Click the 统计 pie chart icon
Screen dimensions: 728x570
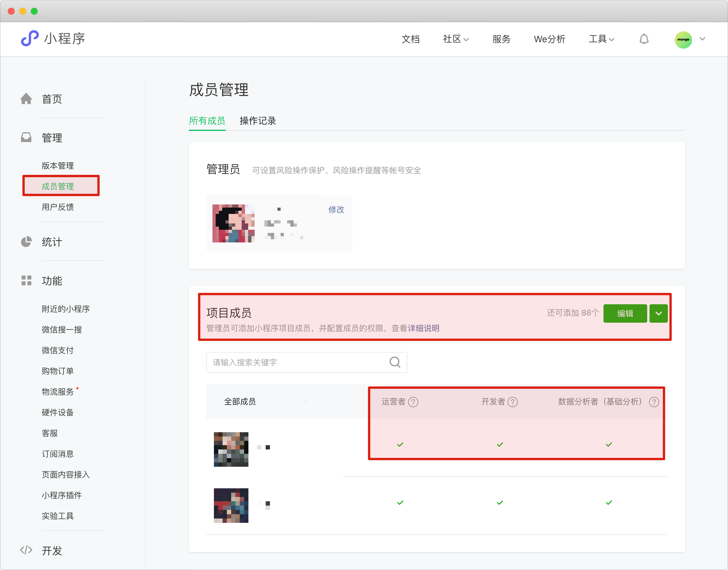pos(26,242)
